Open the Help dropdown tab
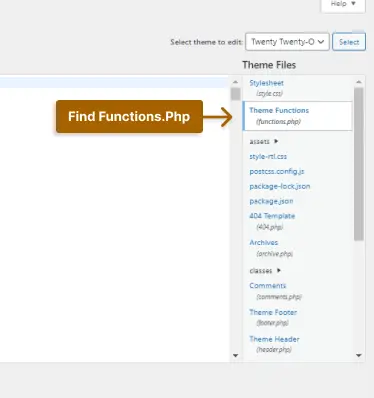This screenshot has width=374, height=398. [343, 4]
